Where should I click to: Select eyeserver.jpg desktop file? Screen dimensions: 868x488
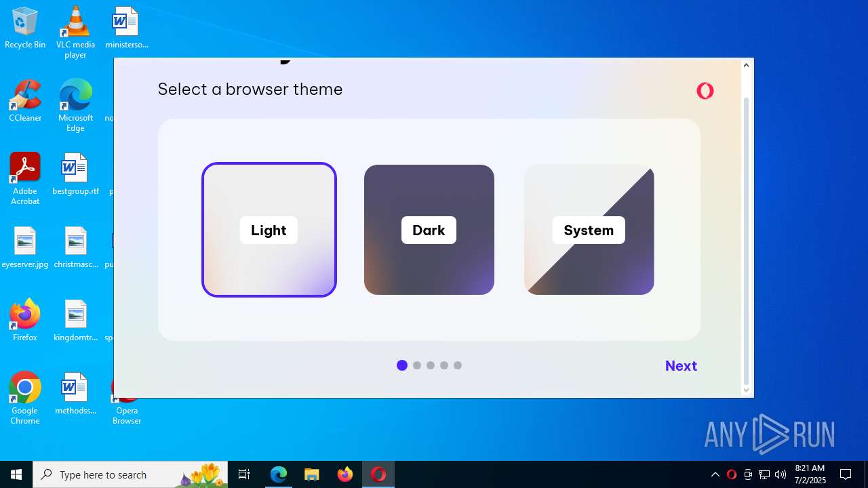pos(25,247)
